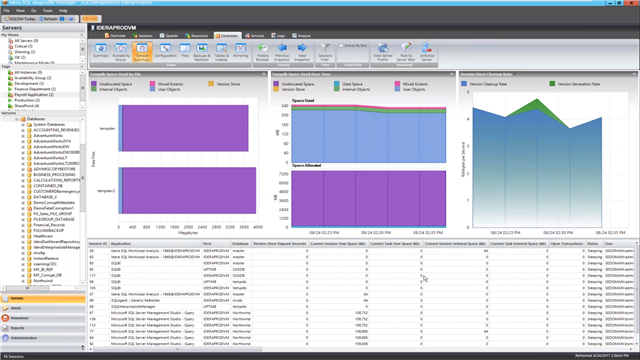This screenshot has width=640, height=360.
Task: Sort by the Application column header
Action: pyautogui.click(x=155, y=244)
